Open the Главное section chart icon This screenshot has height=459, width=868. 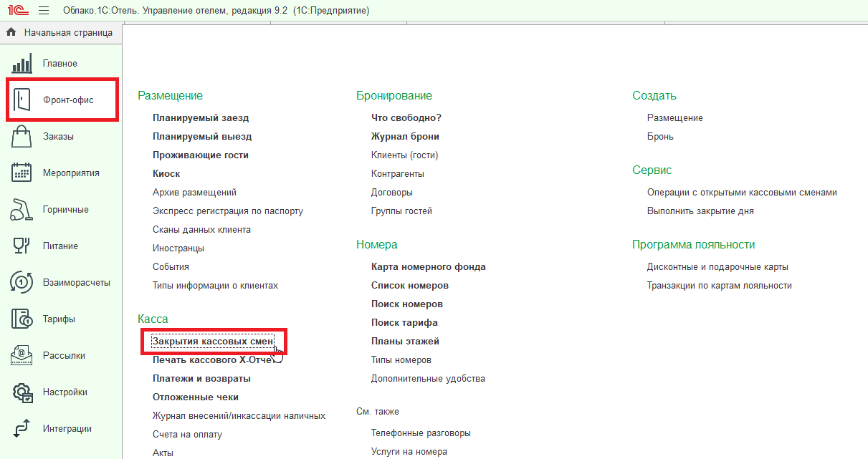coord(22,64)
